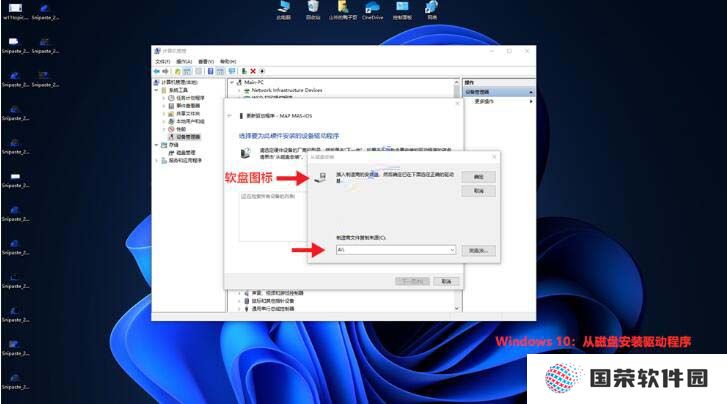Image resolution: width=727 pixels, height=404 pixels.
Task: Click the green Update driver toolbar icon
Action: (x=244, y=71)
